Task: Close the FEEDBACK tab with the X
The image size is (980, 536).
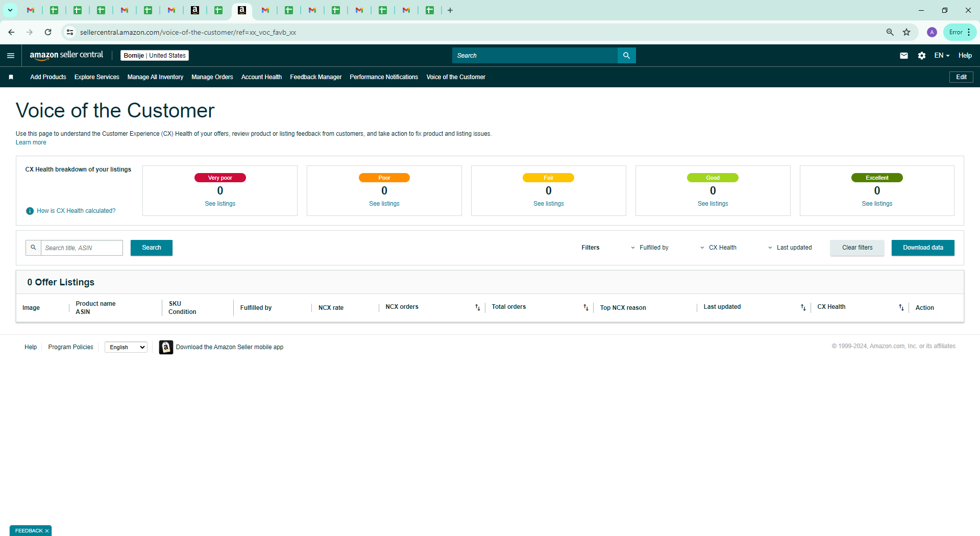Action: pos(47,531)
